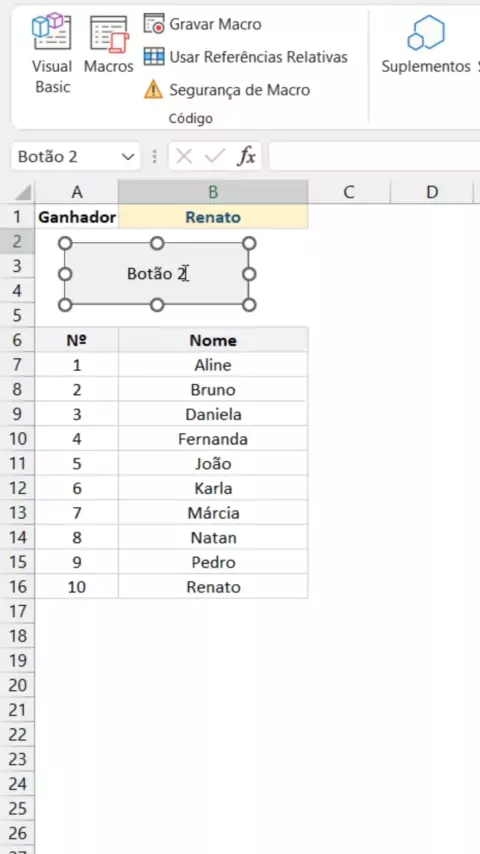This screenshot has height=854, width=480.
Task: Click the formula bar cancel X icon
Action: coord(184,157)
